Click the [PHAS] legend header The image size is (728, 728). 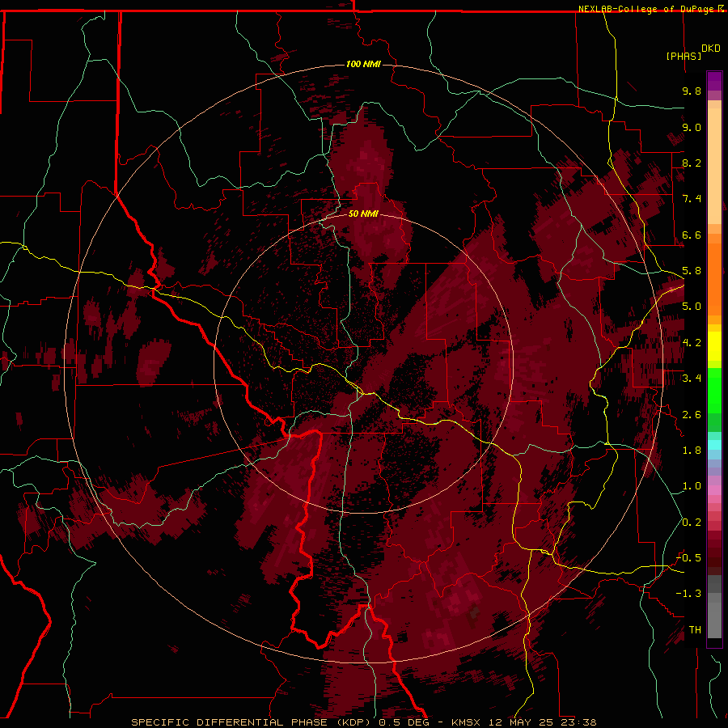click(x=684, y=56)
